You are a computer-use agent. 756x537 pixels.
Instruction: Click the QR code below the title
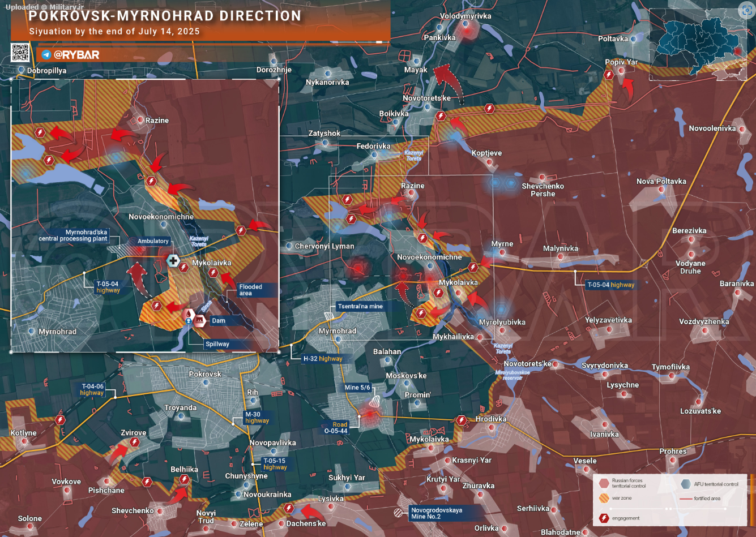point(20,52)
